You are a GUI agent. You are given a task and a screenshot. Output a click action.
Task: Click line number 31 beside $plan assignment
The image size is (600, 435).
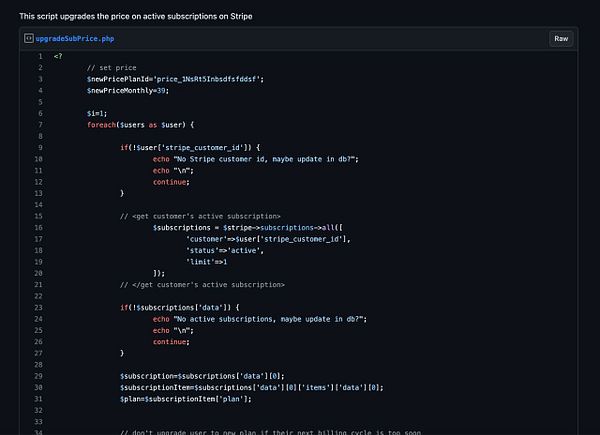coord(38,399)
